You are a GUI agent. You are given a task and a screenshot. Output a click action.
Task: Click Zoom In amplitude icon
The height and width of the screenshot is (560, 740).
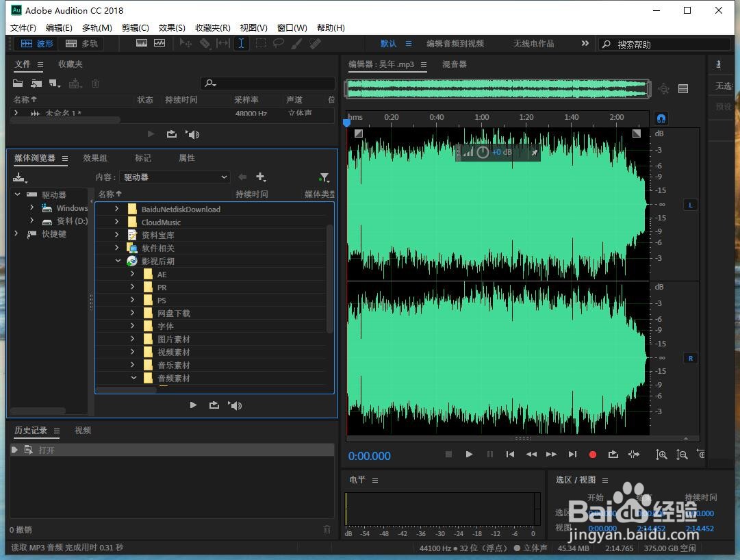pyautogui.click(x=661, y=455)
